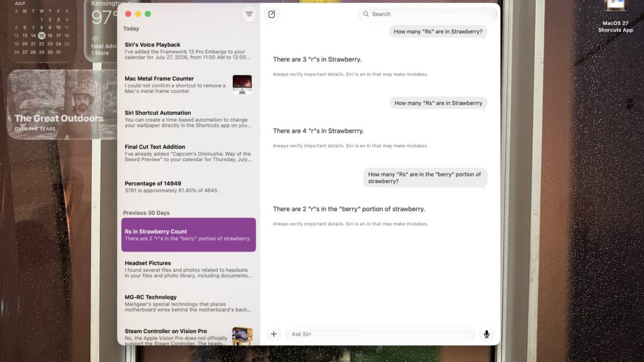Click the plus attachment button beside Ask Siri

click(x=274, y=334)
